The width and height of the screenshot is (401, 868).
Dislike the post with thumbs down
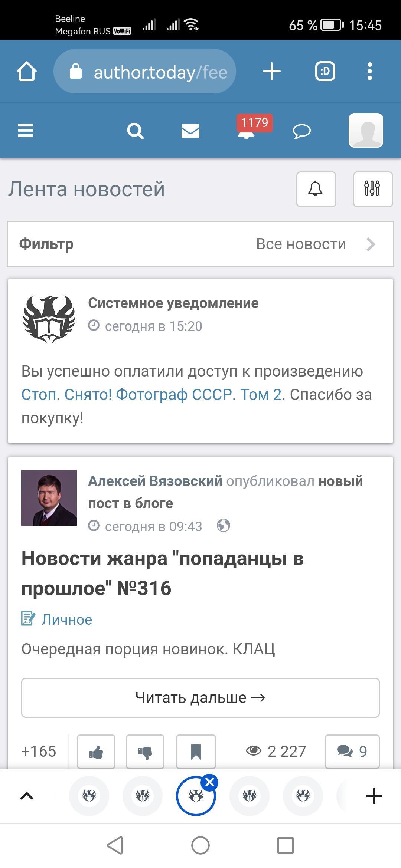145,752
